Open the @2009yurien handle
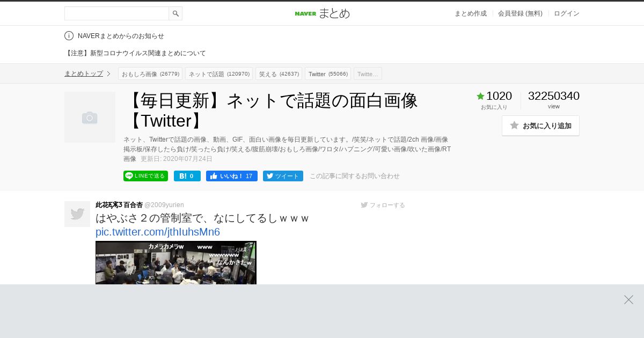Image resolution: width=644 pixels, height=338 pixels. [164, 205]
